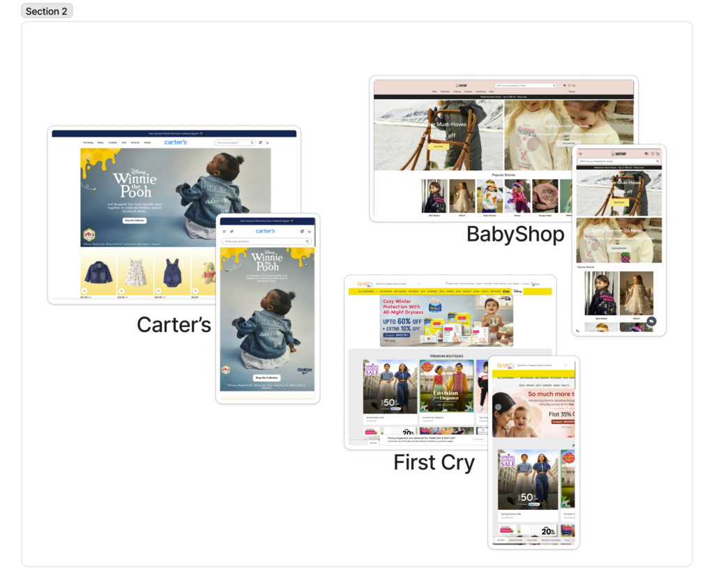
Task: Click the carter's logo in desktop mockup
Action: pos(176,142)
